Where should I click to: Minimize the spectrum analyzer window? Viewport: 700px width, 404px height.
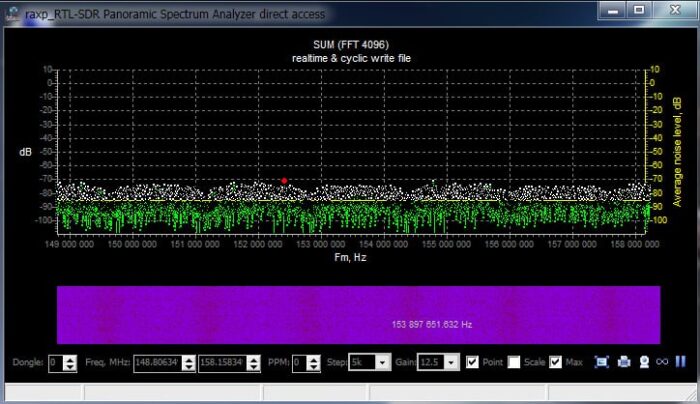611,11
